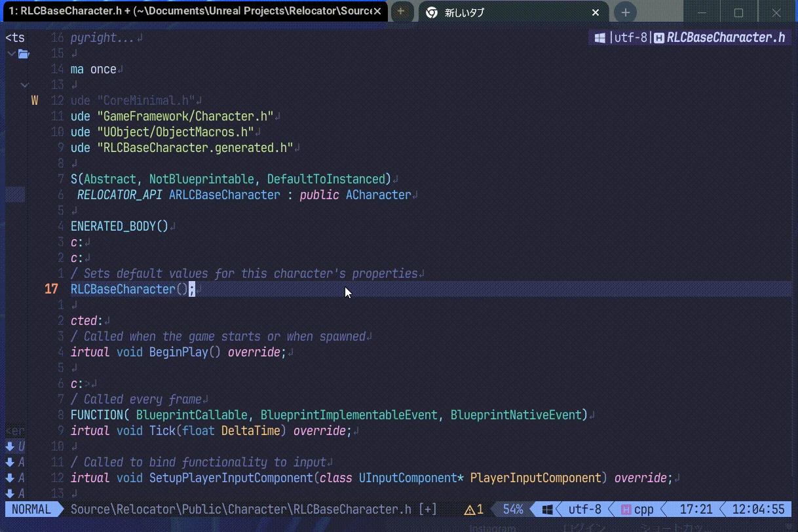Click the down-arrow sign next to the A marker
The height and width of the screenshot is (532, 798).
(9, 462)
